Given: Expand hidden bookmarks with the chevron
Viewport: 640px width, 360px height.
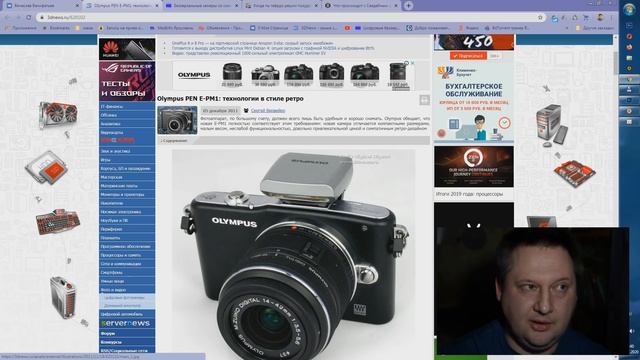Looking at the screenshot, I should click(x=567, y=28).
